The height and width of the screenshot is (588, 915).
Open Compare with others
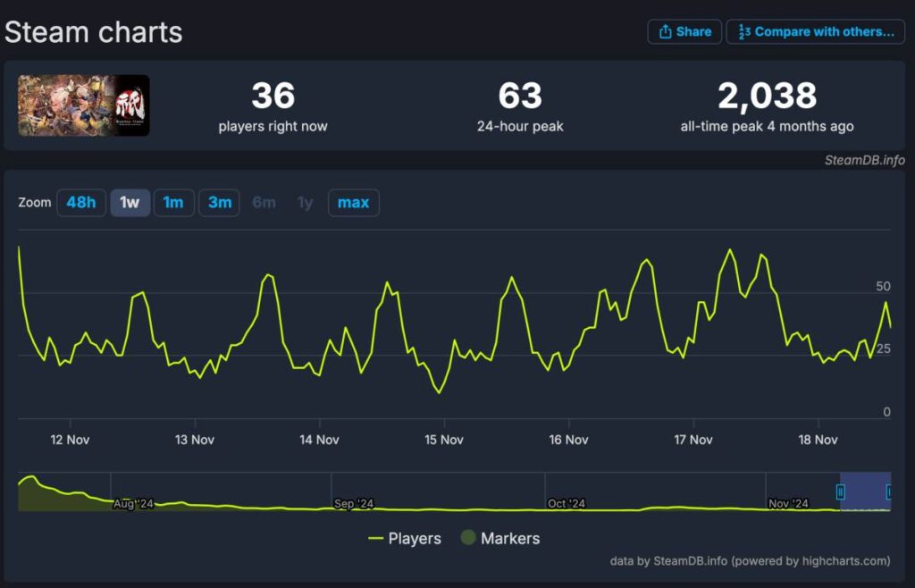point(815,31)
